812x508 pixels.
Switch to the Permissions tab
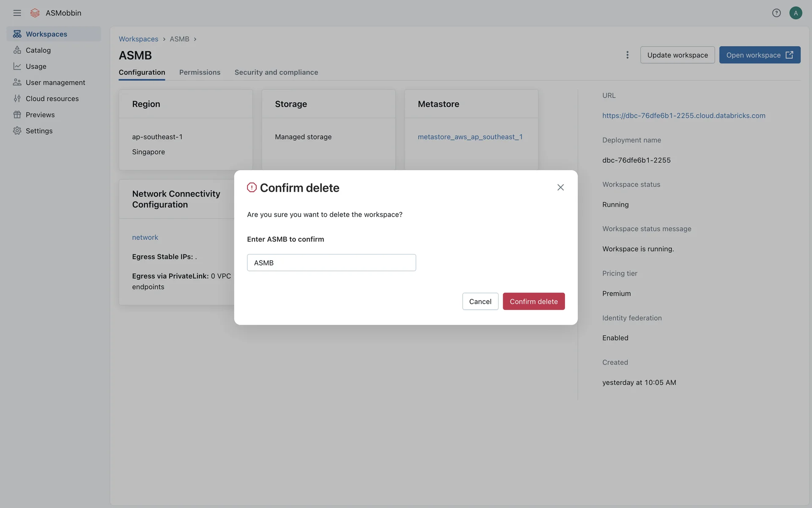click(200, 72)
